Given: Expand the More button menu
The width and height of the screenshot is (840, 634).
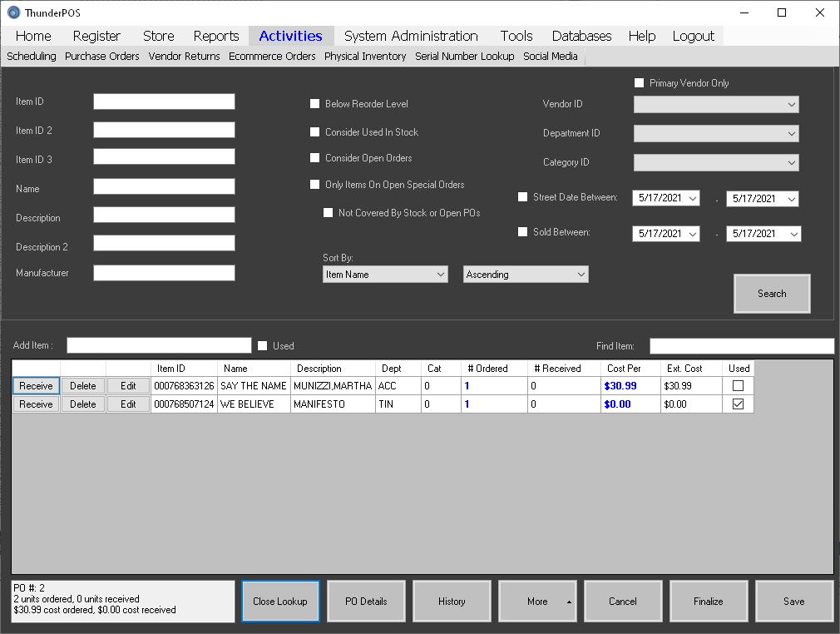Looking at the screenshot, I should (537, 602).
